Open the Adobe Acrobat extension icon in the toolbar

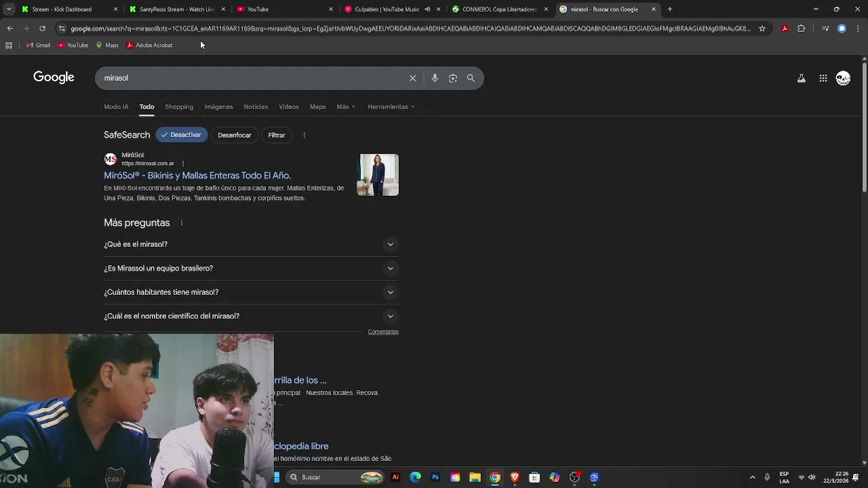pos(785,28)
